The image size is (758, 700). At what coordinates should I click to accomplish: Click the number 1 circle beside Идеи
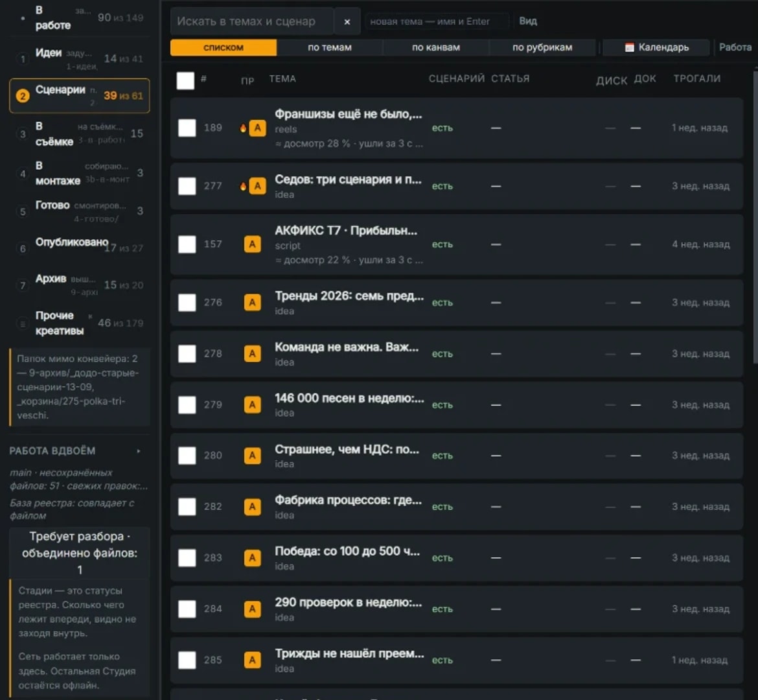coord(22,59)
